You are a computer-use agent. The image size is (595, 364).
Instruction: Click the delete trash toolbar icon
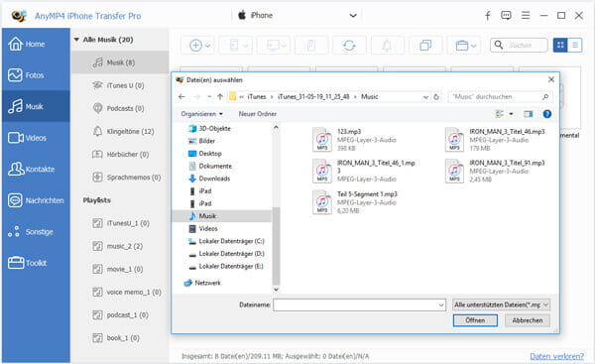(x=311, y=46)
